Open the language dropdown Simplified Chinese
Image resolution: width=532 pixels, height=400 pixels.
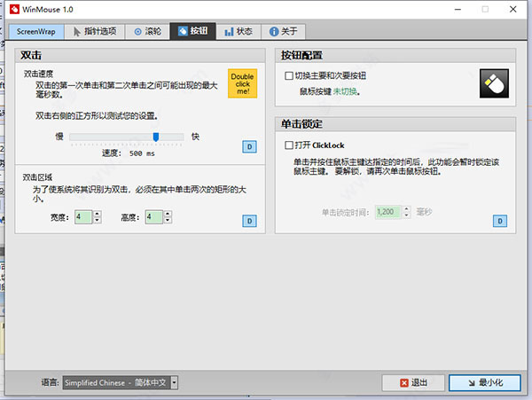pos(120,382)
